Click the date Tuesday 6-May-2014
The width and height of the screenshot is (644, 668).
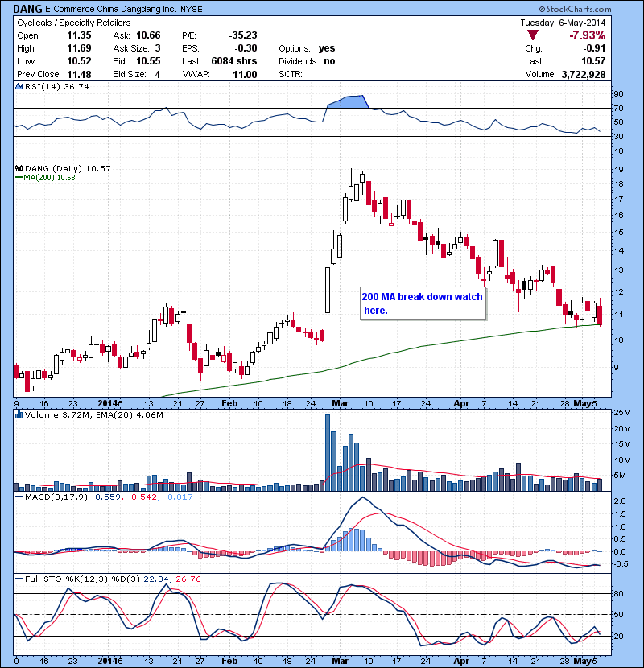point(563,23)
